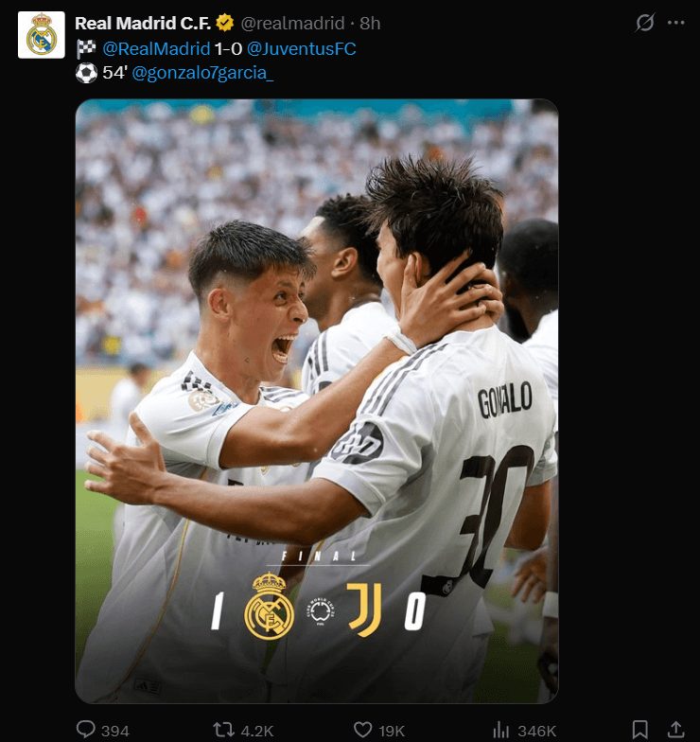Viewport: 700px width, 742px height.
Task: Click the Grok explain-post icon
Action: click(x=645, y=23)
